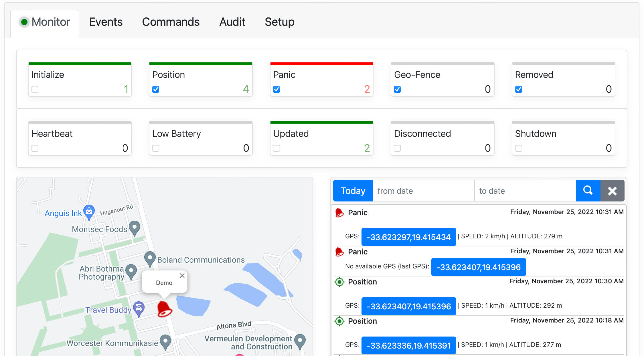
Task: Click the Boland Communications map pin
Action: coord(150,258)
